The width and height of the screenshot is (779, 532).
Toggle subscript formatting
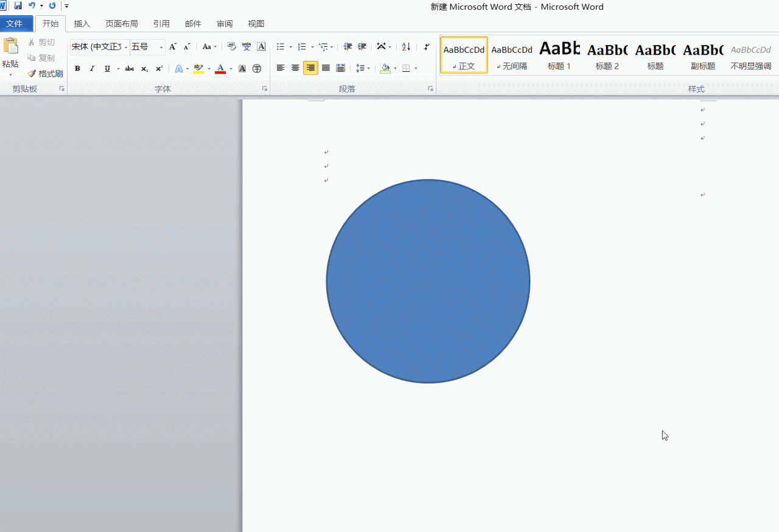(144, 69)
